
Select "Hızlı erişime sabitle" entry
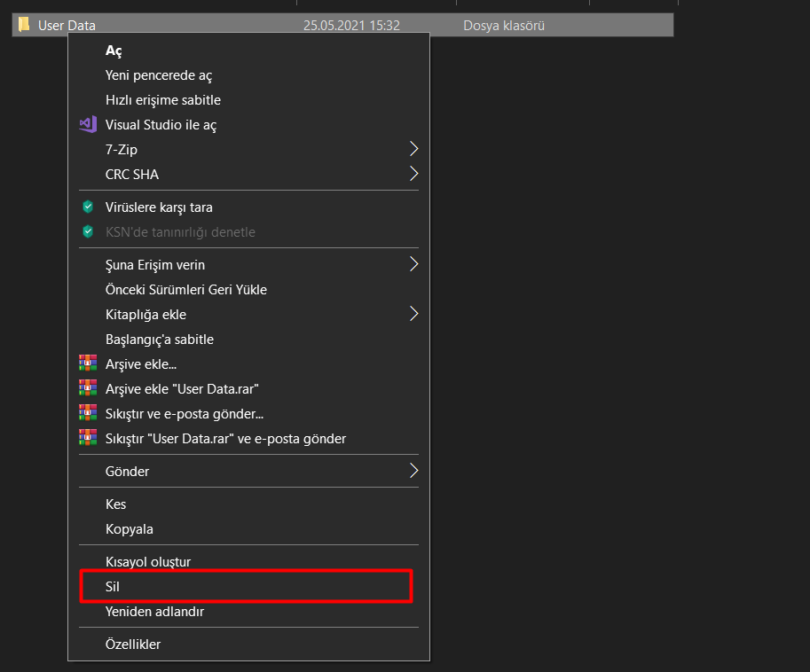coord(163,100)
